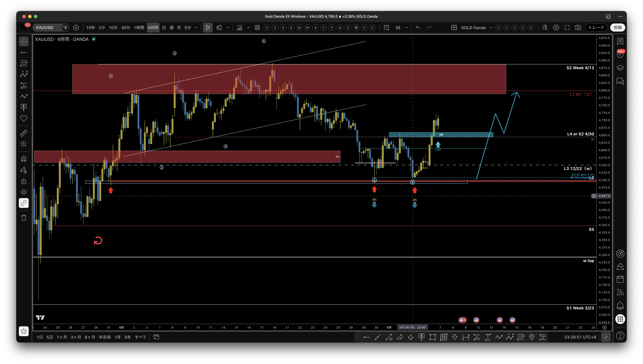Image resolution: width=643 pixels, height=364 pixels.
Task: Click the teal SR zone rectangle
Action: pyautogui.click(x=441, y=135)
